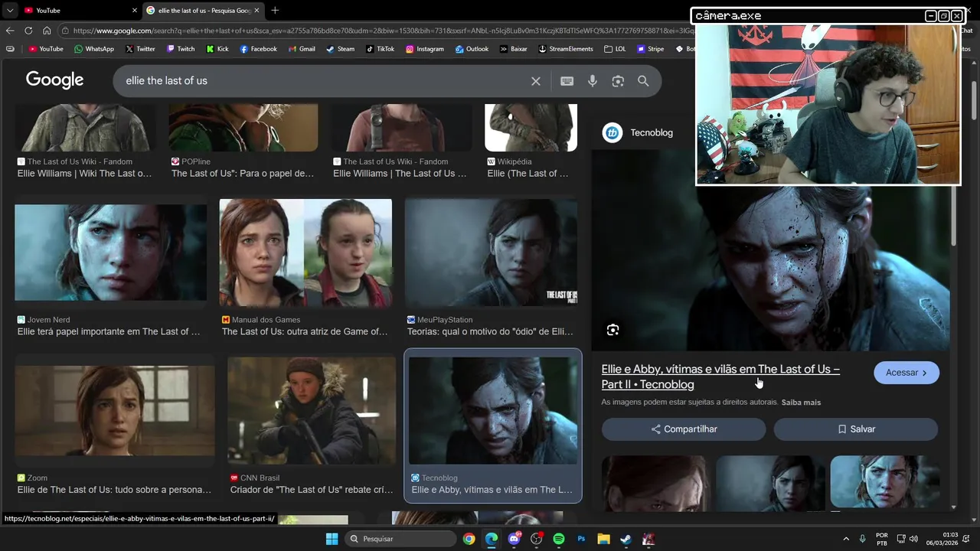Screen dimensions: 980x551
Task: Select the Jovem Nerd Ellie thumbnail
Action: coord(110,253)
